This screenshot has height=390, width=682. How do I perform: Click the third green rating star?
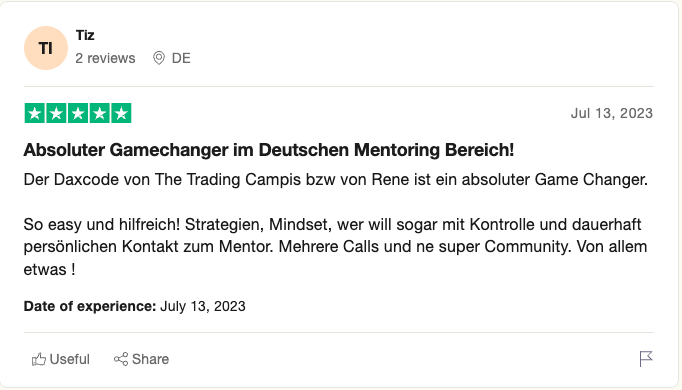[x=78, y=113]
